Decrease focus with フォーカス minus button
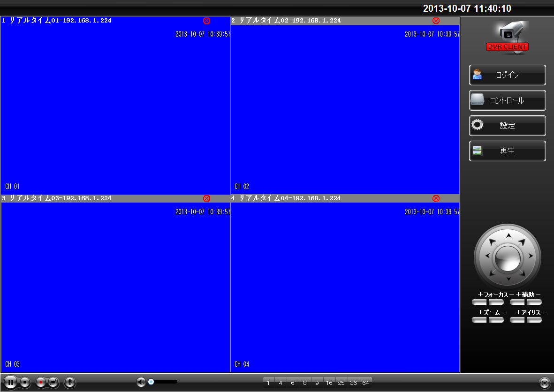Image resolution: width=554 pixels, height=392 pixels. [496, 302]
